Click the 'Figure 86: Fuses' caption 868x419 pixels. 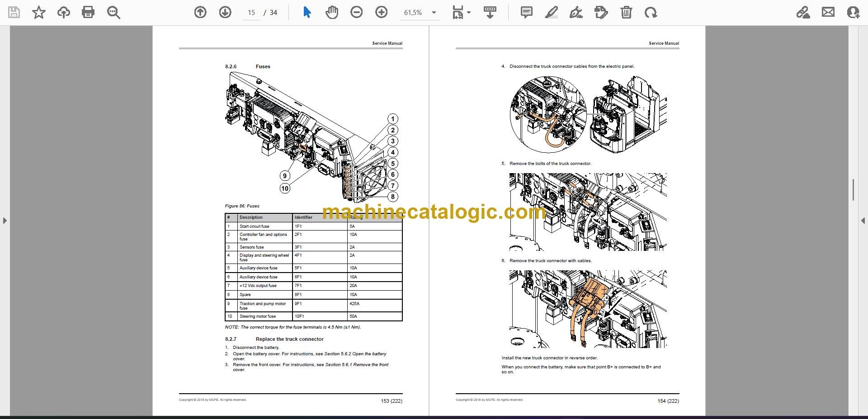pyautogui.click(x=242, y=206)
